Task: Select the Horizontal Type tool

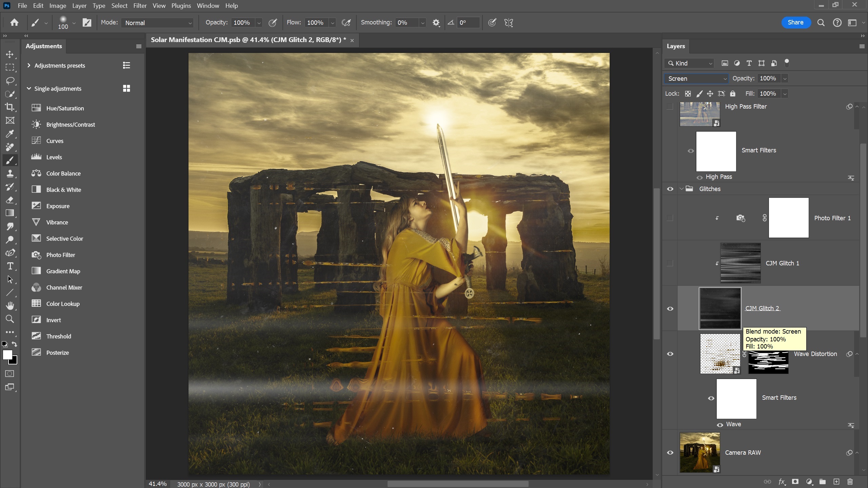Action: (x=10, y=266)
